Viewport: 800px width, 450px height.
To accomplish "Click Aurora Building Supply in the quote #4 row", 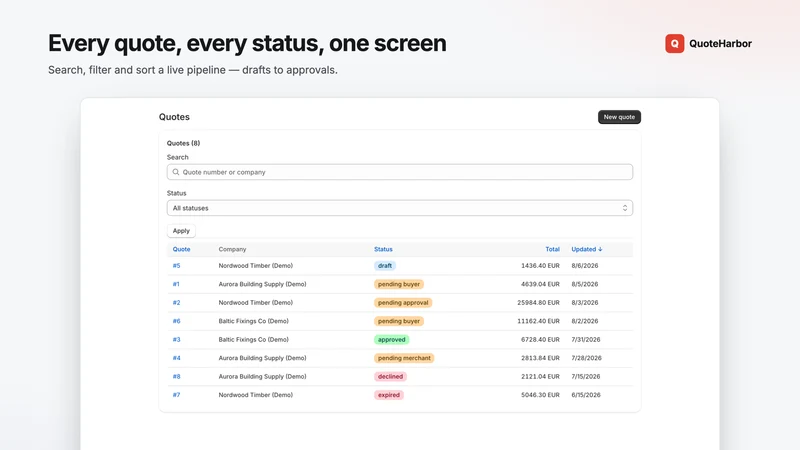I will (262, 358).
